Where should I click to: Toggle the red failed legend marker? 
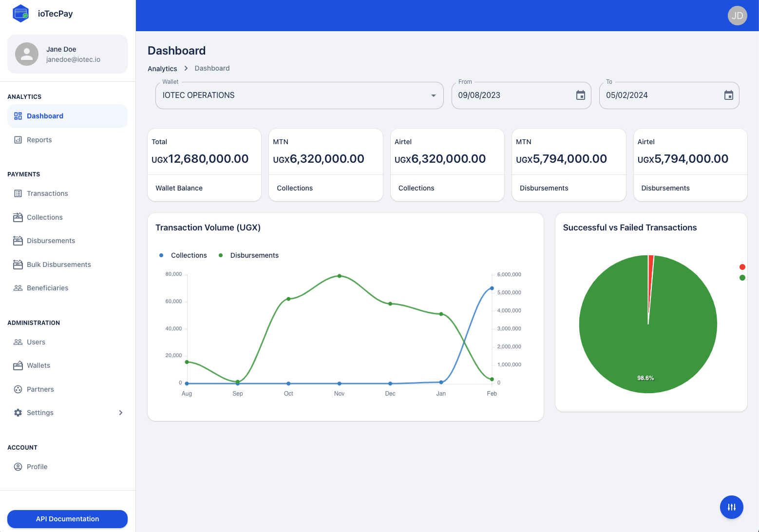[742, 267]
